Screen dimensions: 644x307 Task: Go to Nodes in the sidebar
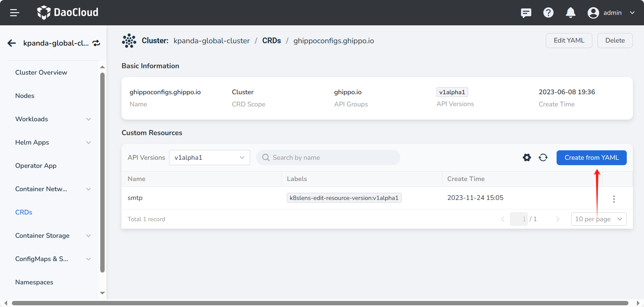coord(25,96)
